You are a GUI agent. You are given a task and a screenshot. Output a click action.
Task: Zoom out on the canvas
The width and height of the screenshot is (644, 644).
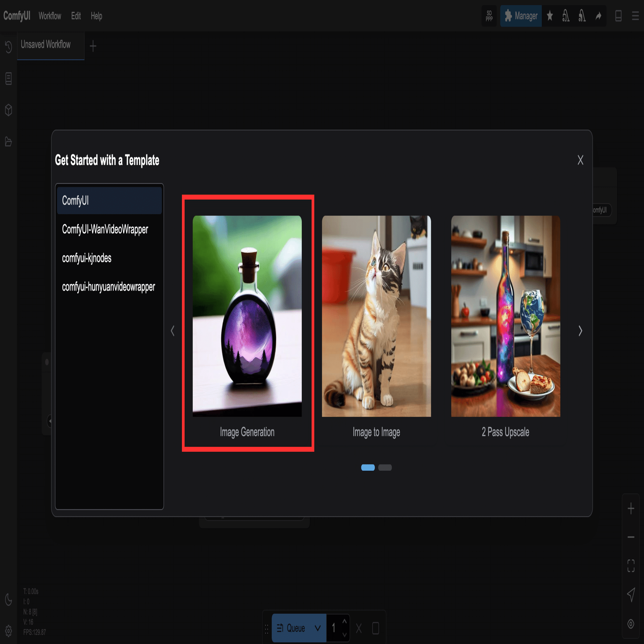pos(631,537)
